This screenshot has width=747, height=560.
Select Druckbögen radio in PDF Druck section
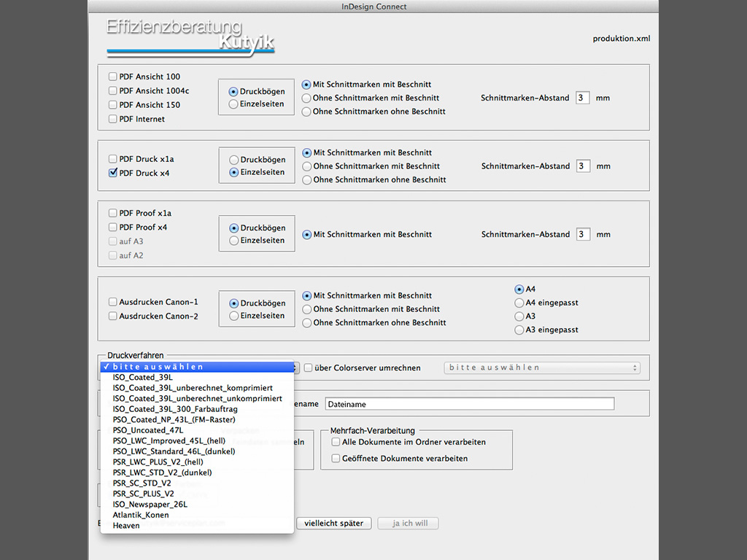pyautogui.click(x=234, y=160)
